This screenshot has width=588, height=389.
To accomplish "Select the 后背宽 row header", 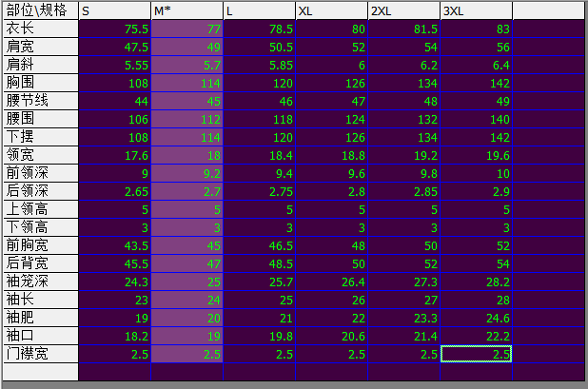I will tap(41, 263).
